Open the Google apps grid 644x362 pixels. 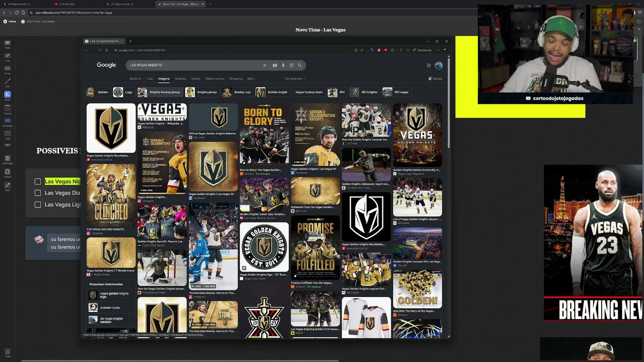(x=429, y=65)
